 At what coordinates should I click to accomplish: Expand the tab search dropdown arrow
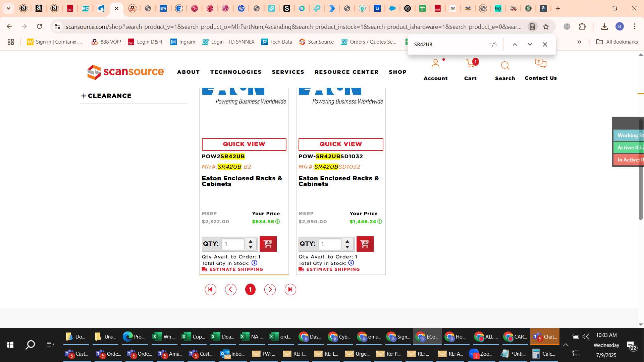pyautogui.click(x=9, y=8)
